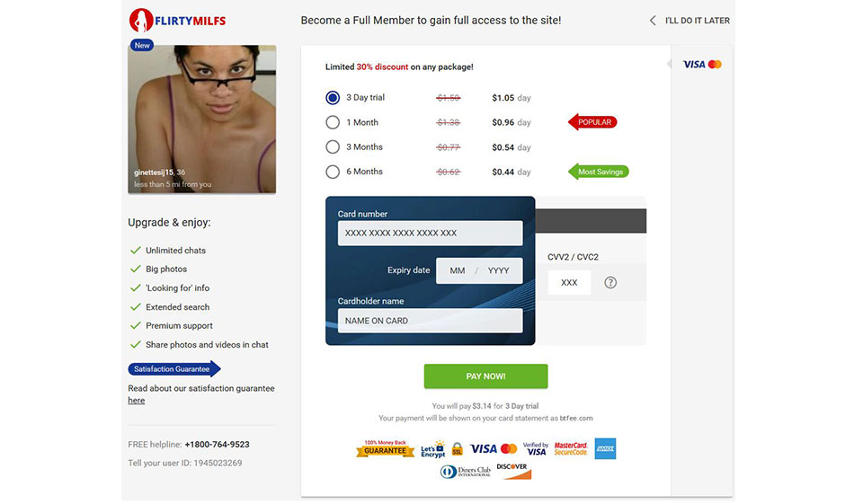Click the Pay Now! button

click(485, 376)
